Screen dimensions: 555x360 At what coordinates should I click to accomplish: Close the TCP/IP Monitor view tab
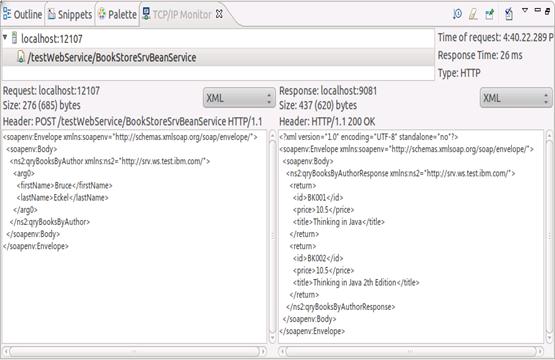(x=219, y=14)
